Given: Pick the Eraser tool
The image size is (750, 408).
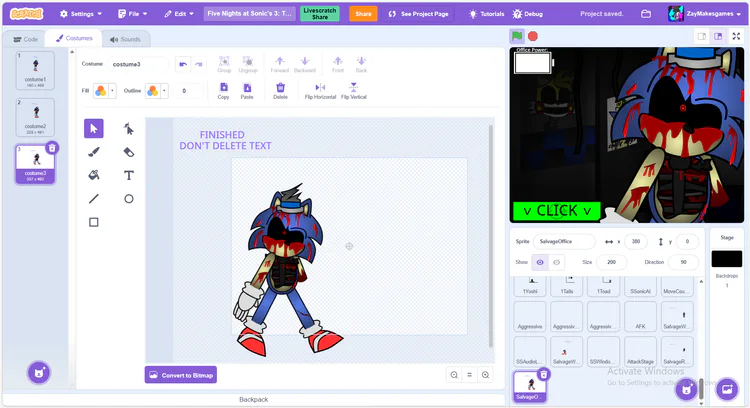Looking at the screenshot, I should tap(129, 152).
